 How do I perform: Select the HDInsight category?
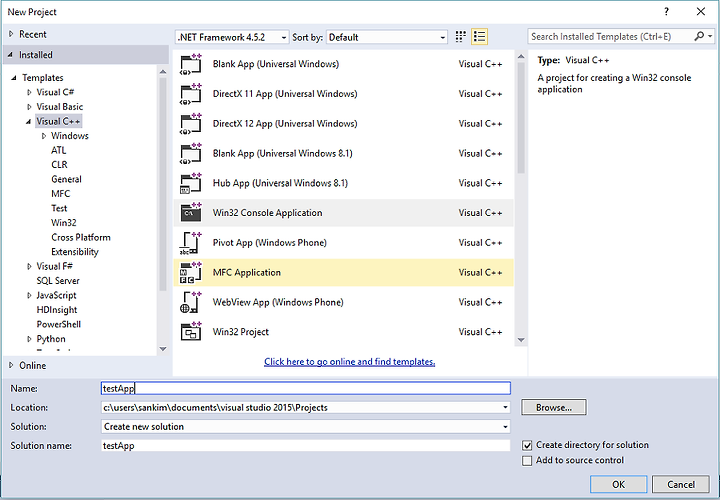click(57, 310)
